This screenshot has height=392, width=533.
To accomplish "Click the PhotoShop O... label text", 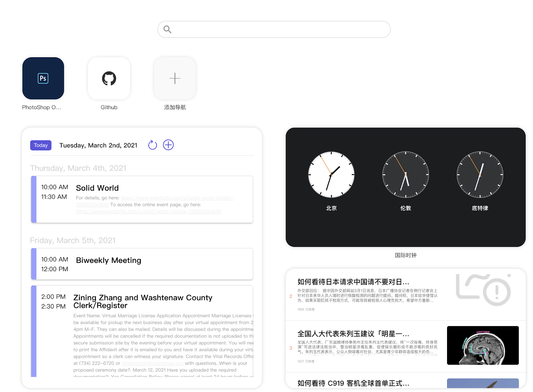I will (42, 107).
